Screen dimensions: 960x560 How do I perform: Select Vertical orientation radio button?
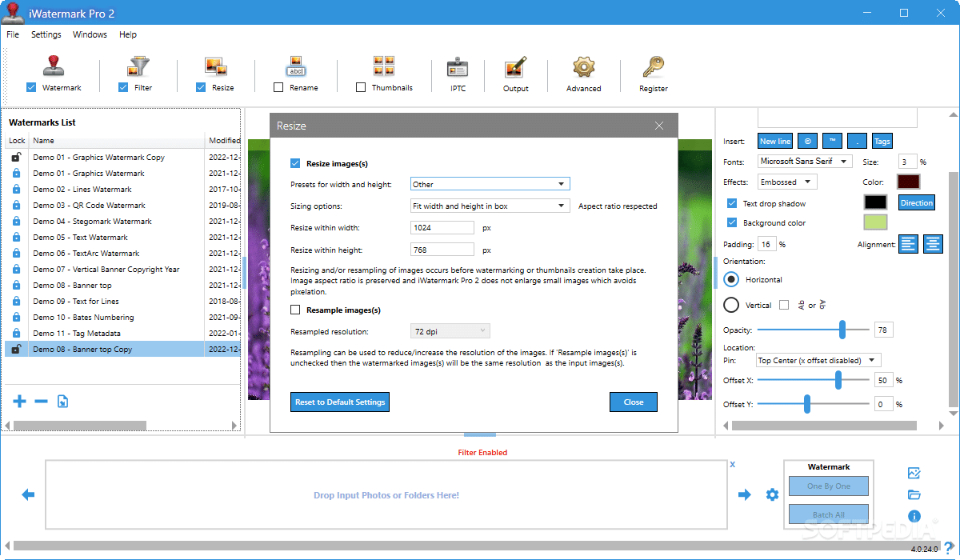[x=731, y=305]
